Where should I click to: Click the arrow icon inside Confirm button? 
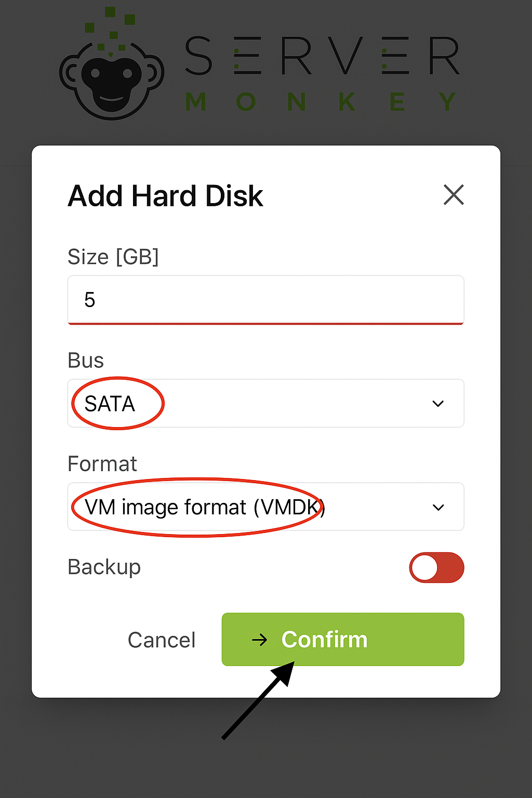tap(259, 640)
